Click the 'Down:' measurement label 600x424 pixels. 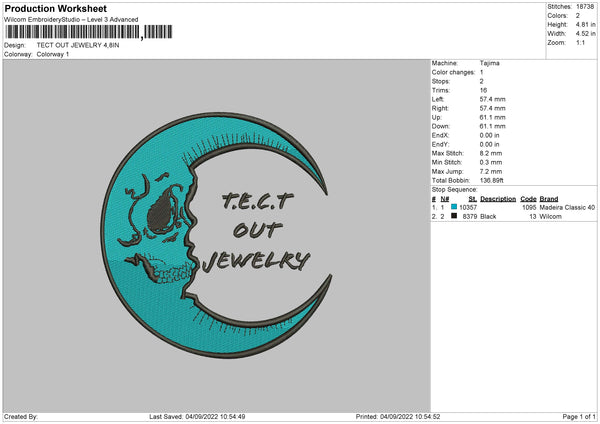[x=441, y=126]
